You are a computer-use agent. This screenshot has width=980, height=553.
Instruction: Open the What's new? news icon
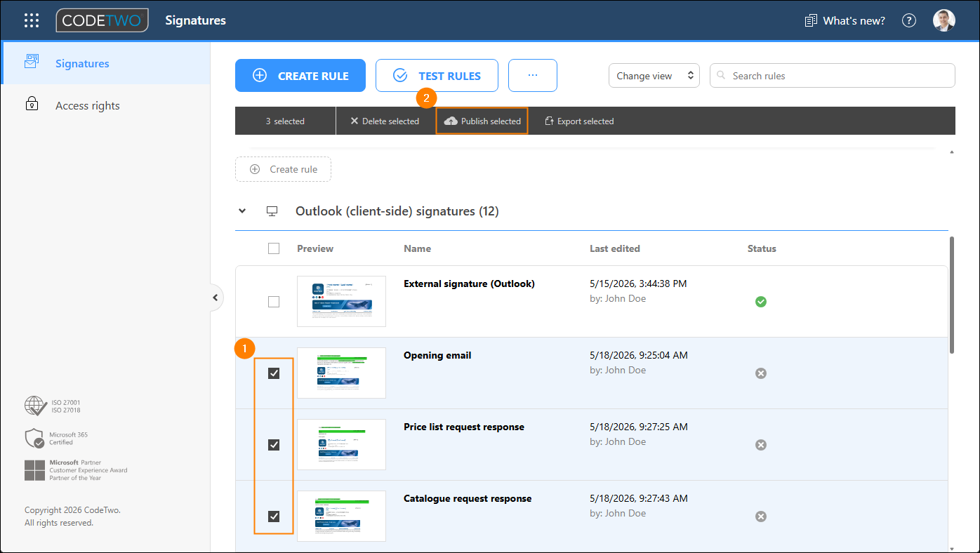point(811,20)
